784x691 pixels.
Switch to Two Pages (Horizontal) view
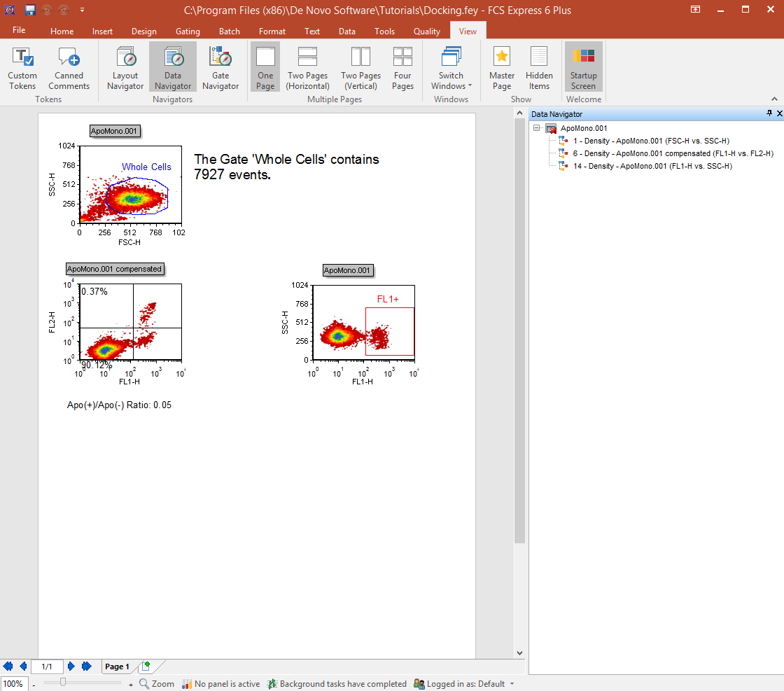tap(307, 67)
